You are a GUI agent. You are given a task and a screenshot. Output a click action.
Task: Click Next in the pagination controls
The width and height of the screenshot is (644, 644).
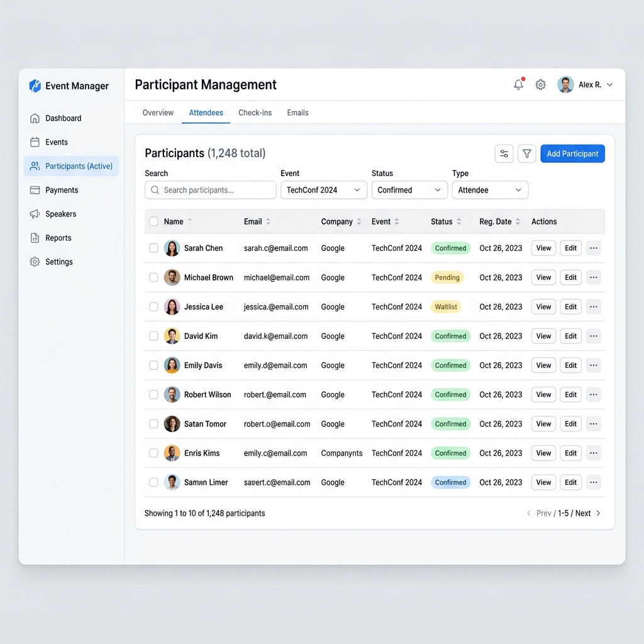[583, 513]
